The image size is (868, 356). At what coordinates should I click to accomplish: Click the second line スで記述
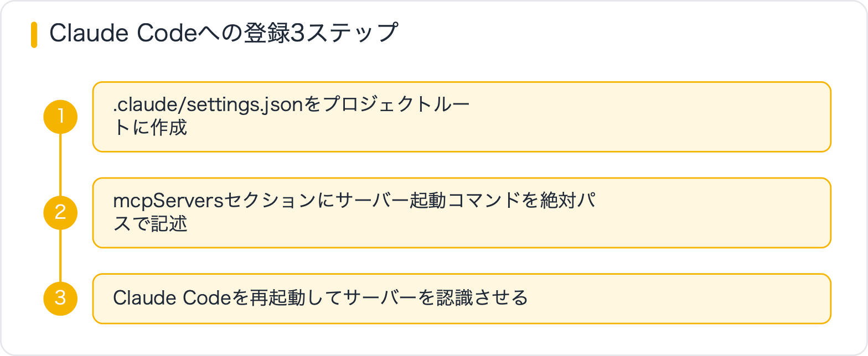coord(150,223)
